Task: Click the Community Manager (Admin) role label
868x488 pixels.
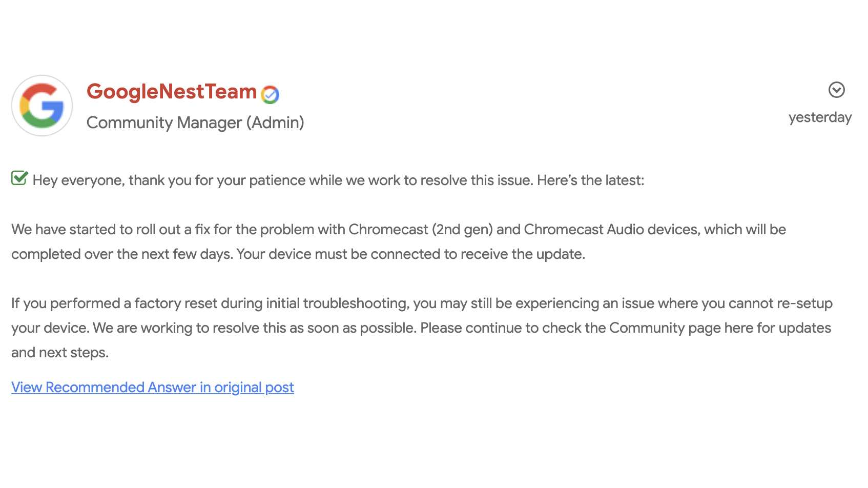Action: pyautogui.click(x=195, y=123)
